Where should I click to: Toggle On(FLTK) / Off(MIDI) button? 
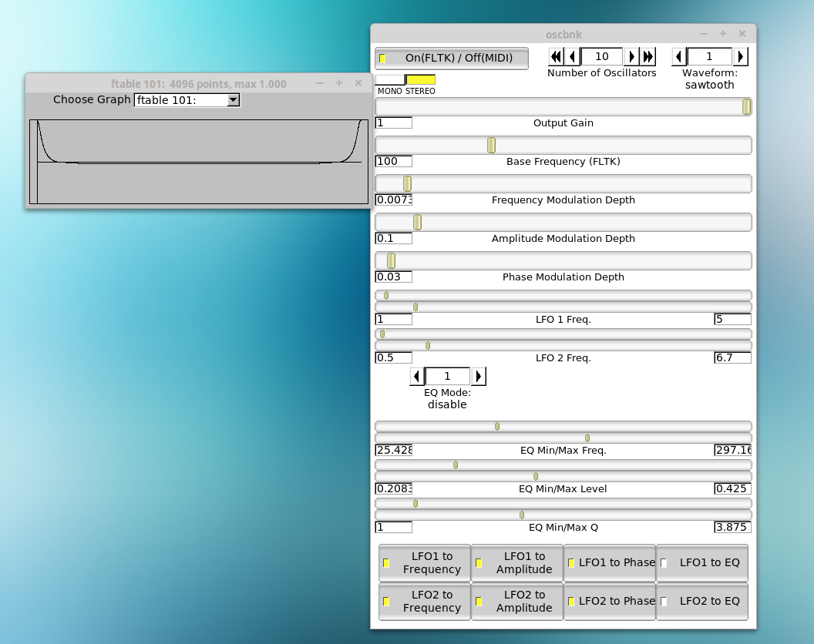tap(452, 58)
